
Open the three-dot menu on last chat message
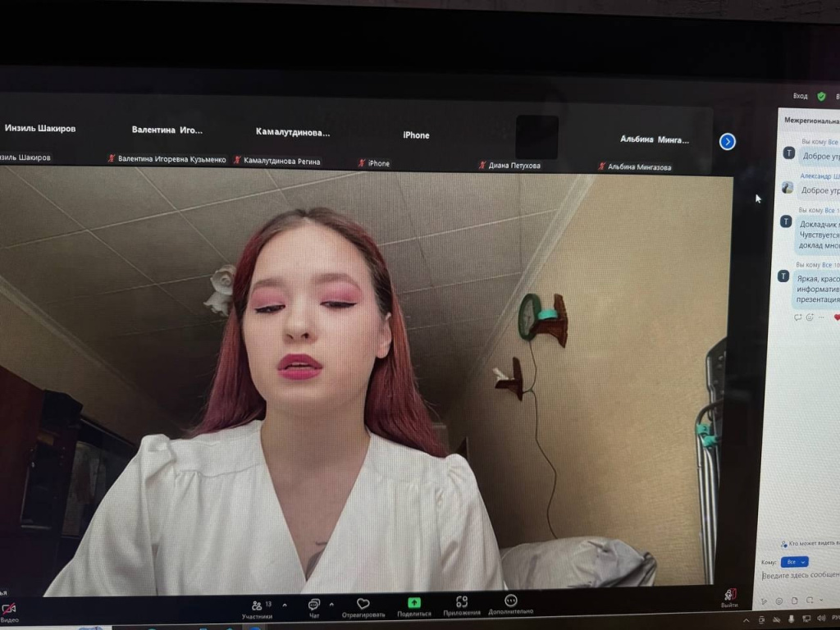coord(821,317)
